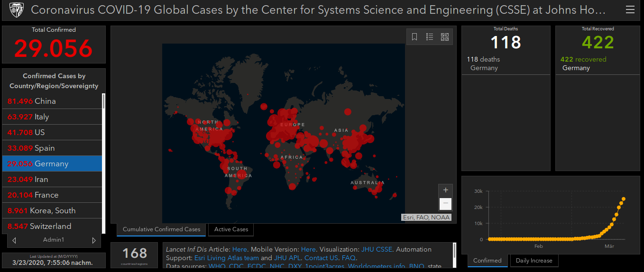
Task: Open the FAQ link
Action: [x=349, y=258]
